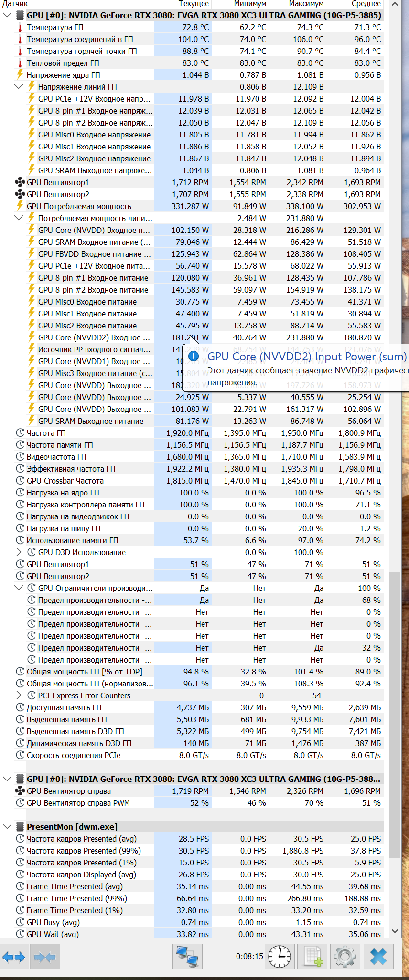Click lightning icon beside GPU FBVDD Входное питание

coord(32,253)
